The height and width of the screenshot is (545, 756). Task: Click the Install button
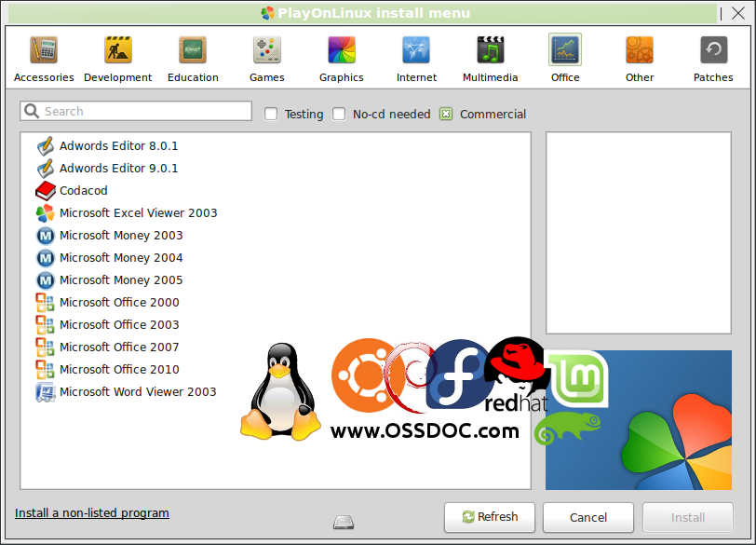687,517
